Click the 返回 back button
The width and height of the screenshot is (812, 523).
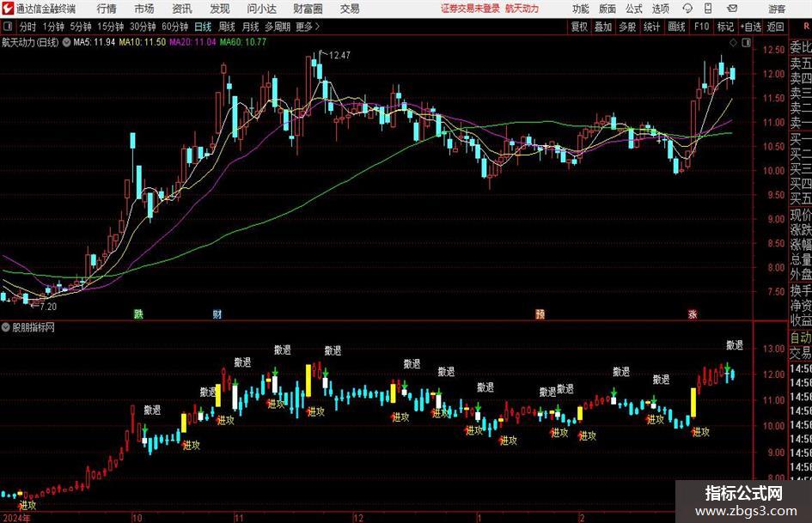(775, 27)
